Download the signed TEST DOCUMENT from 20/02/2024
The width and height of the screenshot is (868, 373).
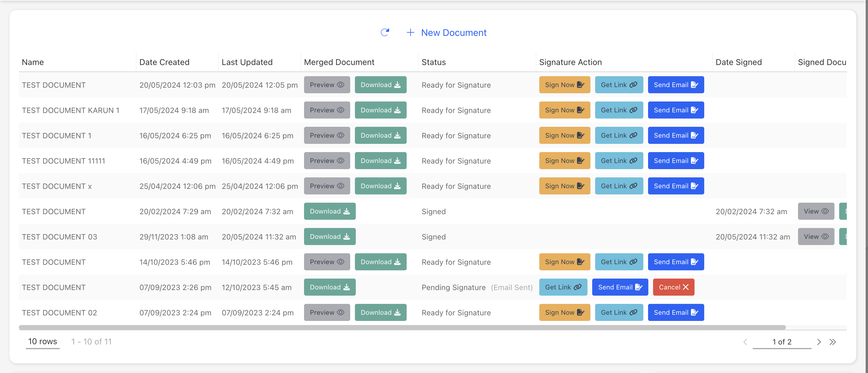(329, 211)
